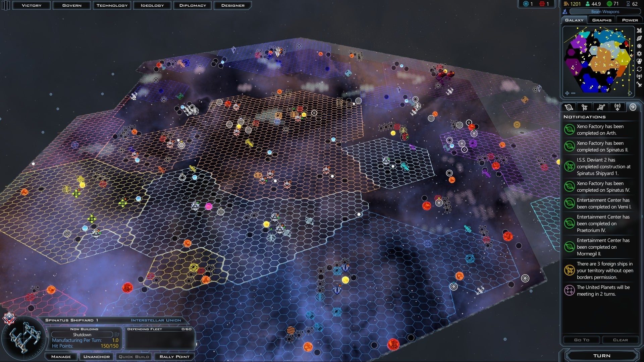This screenshot has width=644, height=362.
Task: Open the notifications tab icon with number 9
Action: (x=633, y=107)
